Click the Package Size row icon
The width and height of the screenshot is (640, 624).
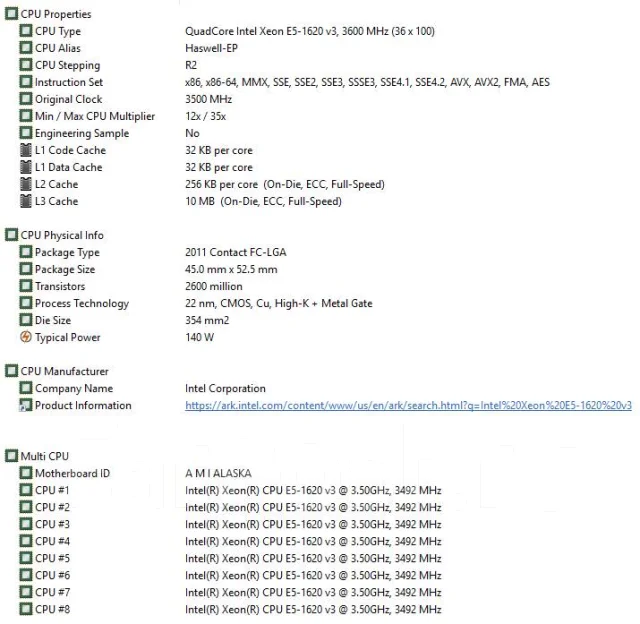pos(26,269)
